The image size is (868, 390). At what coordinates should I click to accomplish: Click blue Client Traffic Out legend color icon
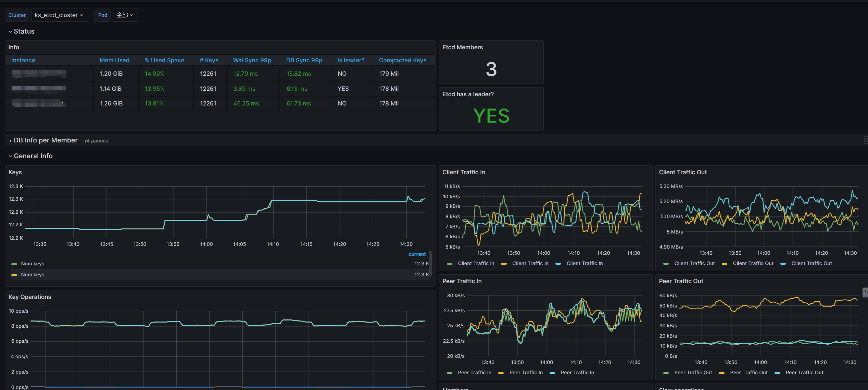click(x=783, y=264)
